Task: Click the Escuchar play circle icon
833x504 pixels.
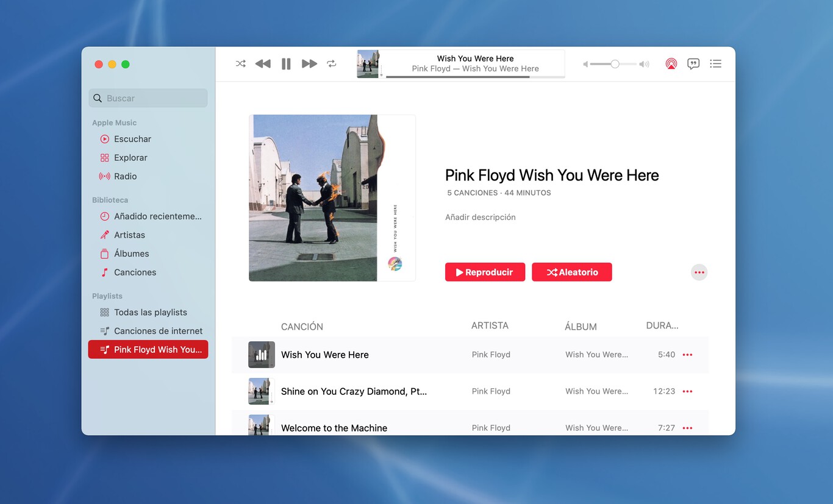Action: (x=105, y=139)
